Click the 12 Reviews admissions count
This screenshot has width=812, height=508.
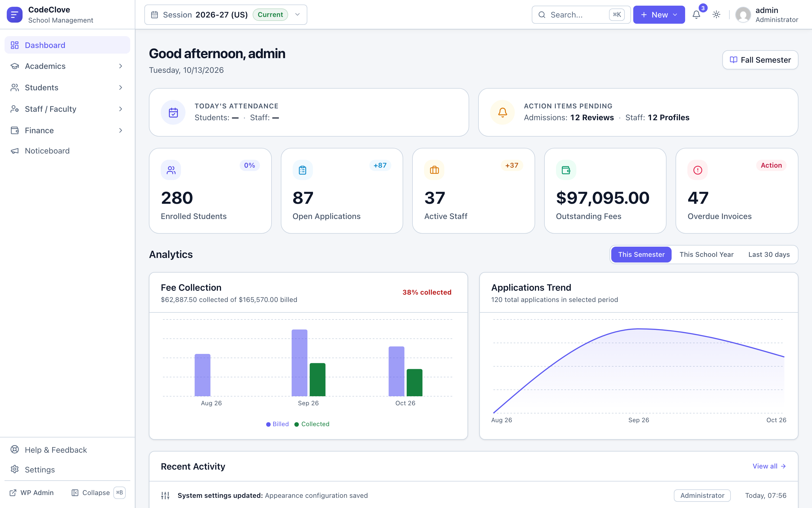coord(592,118)
